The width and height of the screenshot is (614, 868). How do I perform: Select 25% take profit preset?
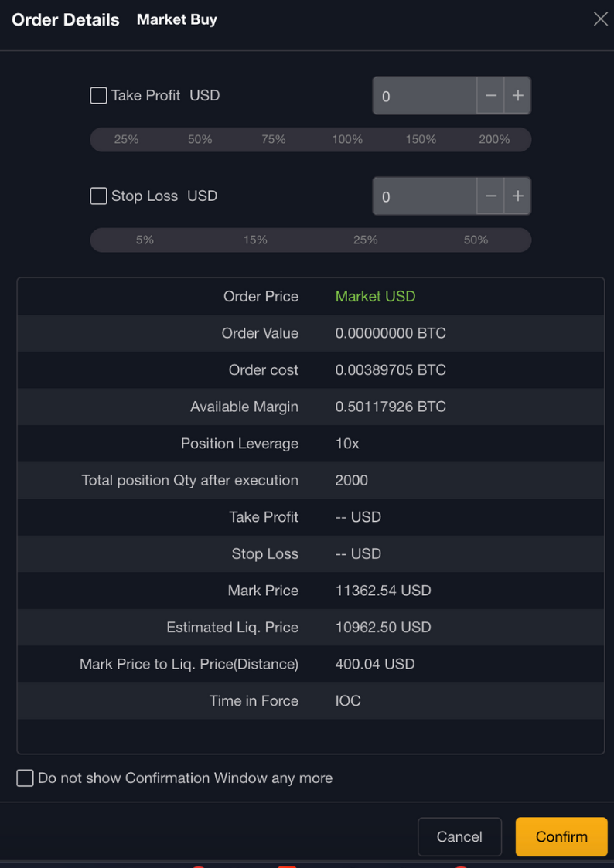(126, 140)
